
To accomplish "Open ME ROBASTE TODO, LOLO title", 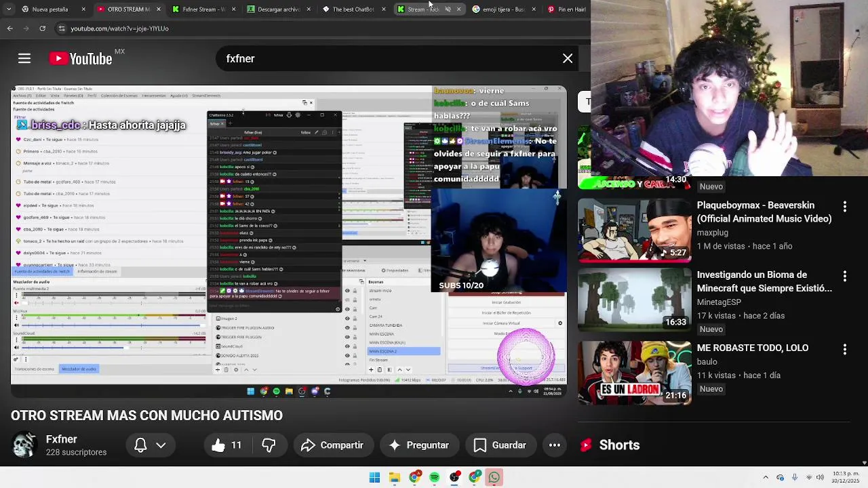I will 753,348.
